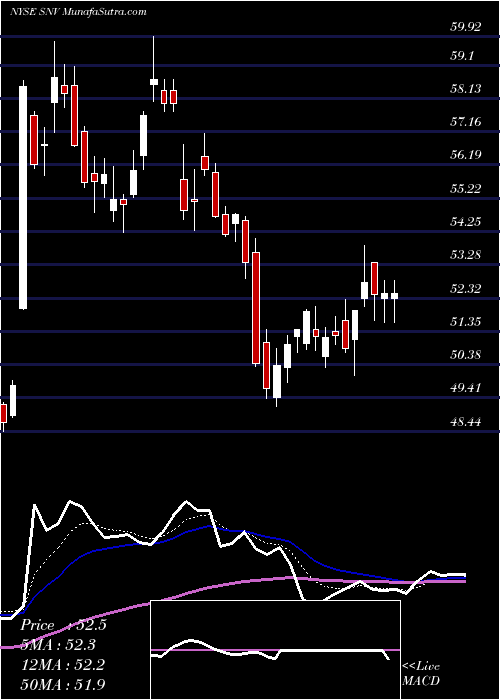Click the <<Live MACD label

421,674
